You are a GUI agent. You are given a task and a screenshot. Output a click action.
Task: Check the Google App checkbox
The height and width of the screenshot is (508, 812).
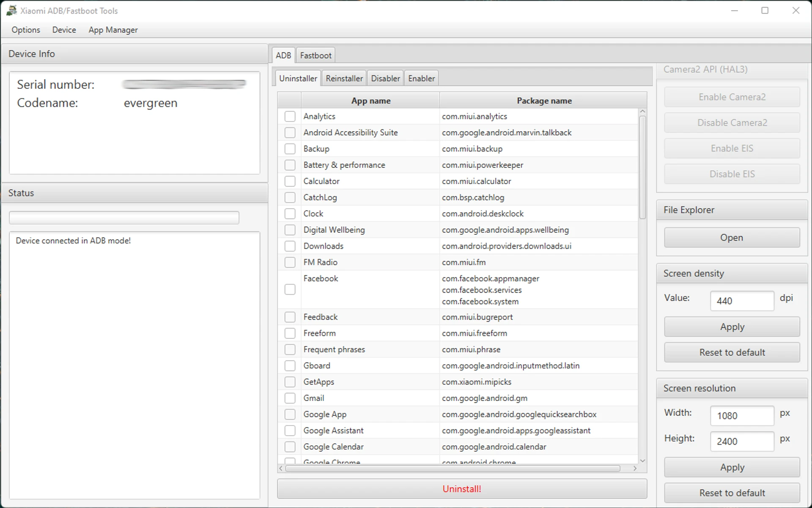[x=290, y=414]
